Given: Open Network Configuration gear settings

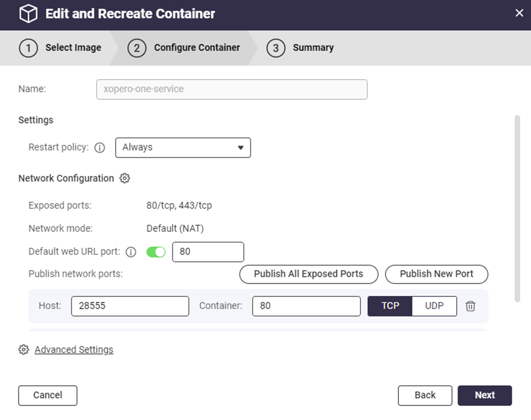Looking at the screenshot, I should point(125,179).
